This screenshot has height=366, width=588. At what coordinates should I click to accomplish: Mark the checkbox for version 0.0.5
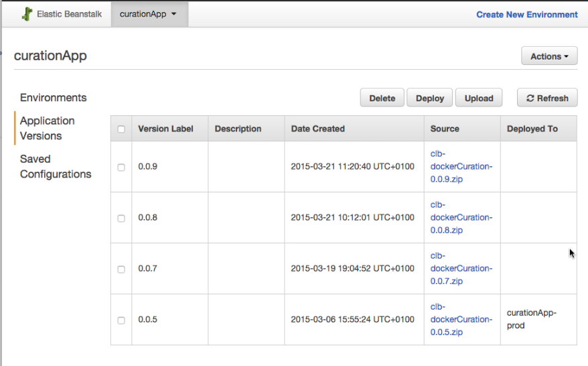click(121, 320)
